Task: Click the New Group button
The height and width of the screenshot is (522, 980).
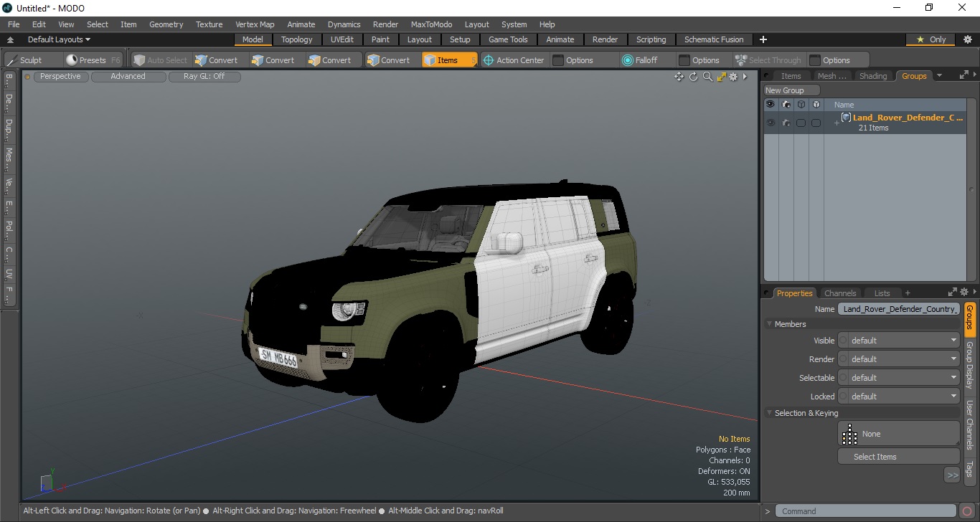Action: (x=791, y=90)
